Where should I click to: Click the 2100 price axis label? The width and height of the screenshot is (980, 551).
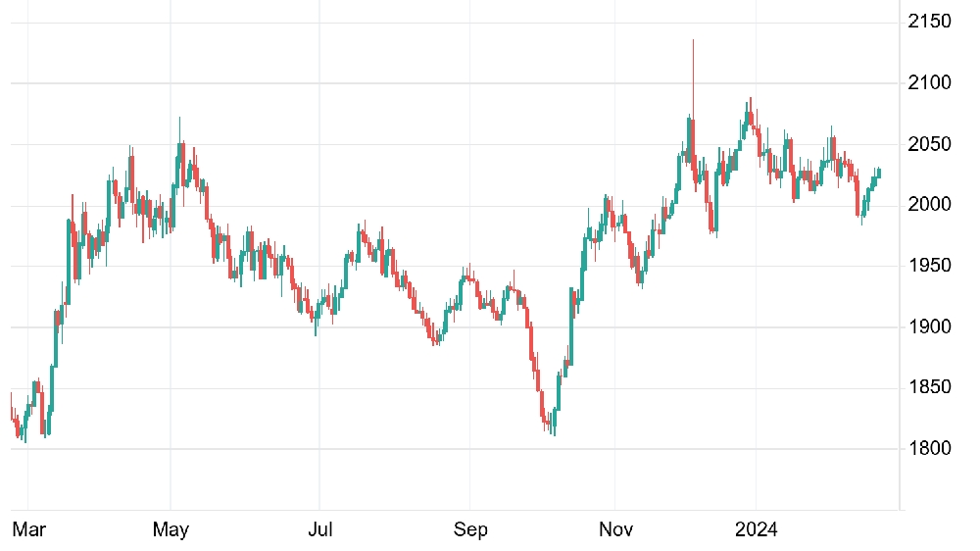click(929, 82)
